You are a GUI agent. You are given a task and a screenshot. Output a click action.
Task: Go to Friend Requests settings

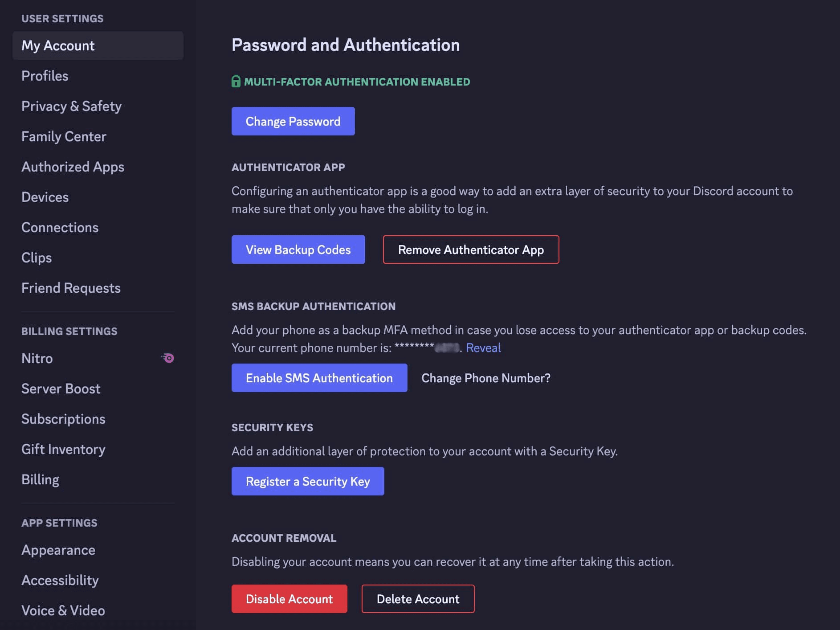(98, 288)
